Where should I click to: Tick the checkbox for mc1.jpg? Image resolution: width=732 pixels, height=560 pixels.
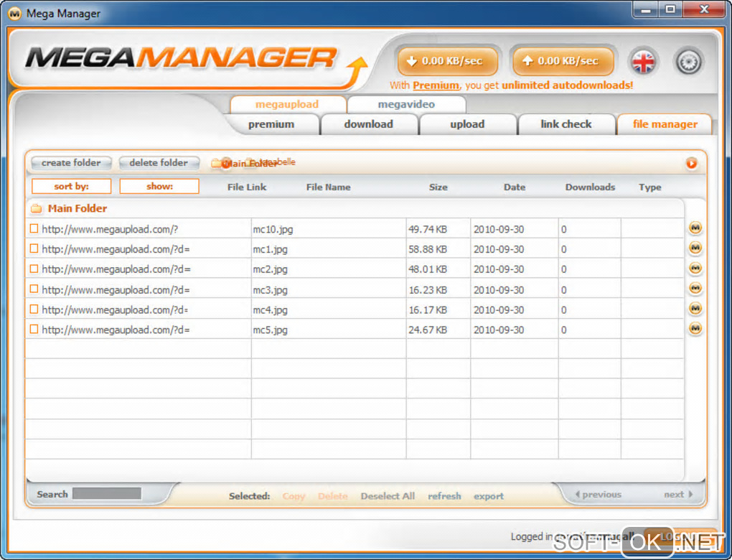34,248
